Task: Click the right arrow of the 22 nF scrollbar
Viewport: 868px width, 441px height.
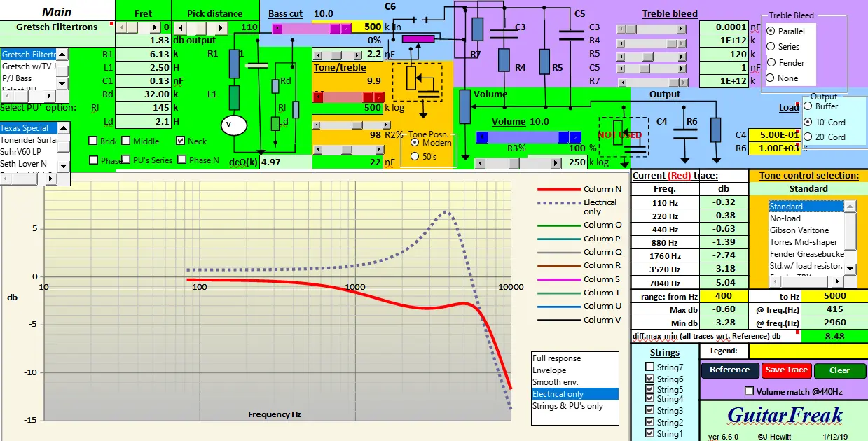Action: 378,150
